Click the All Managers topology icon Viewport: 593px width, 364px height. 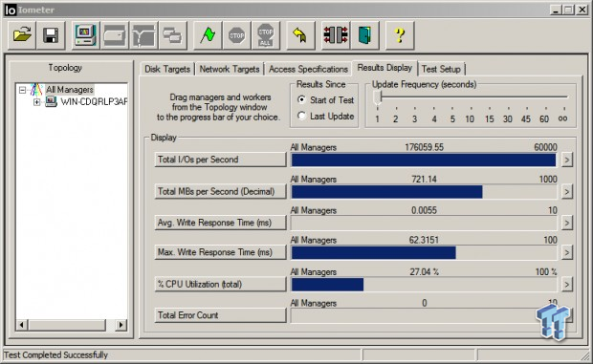[x=36, y=90]
